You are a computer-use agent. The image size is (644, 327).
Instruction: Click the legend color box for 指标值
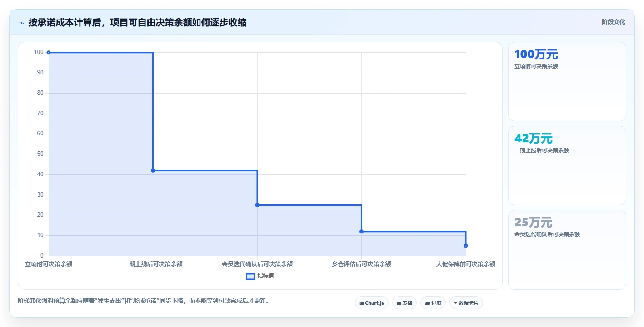pyautogui.click(x=250, y=276)
